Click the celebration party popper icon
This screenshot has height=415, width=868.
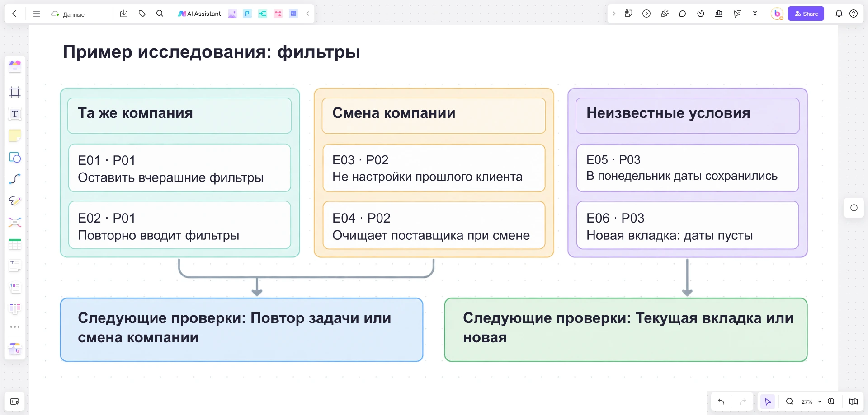coord(665,14)
